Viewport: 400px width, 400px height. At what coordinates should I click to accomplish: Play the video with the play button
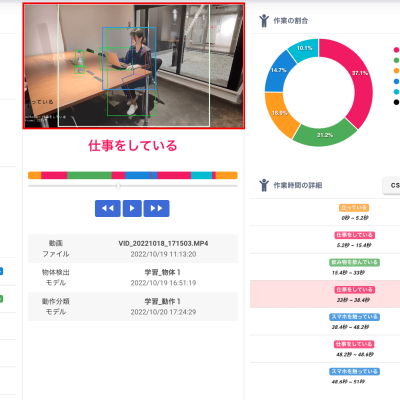point(132,208)
